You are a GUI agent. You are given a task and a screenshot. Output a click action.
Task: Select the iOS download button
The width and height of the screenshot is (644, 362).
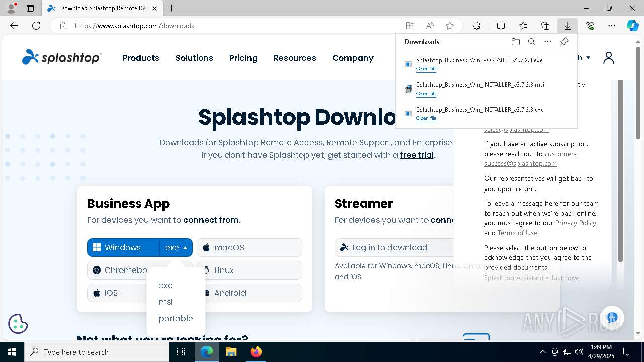(x=117, y=293)
